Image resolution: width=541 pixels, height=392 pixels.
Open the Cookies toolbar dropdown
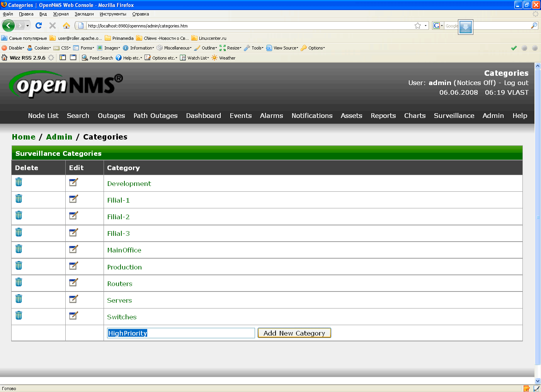[42, 48]
